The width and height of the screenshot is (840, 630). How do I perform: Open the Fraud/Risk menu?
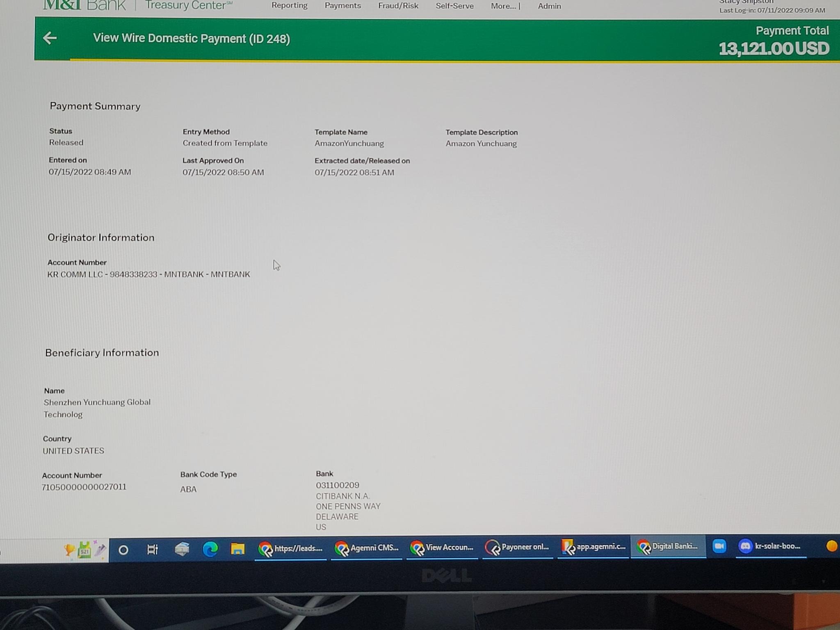click(x=398, y=6)
